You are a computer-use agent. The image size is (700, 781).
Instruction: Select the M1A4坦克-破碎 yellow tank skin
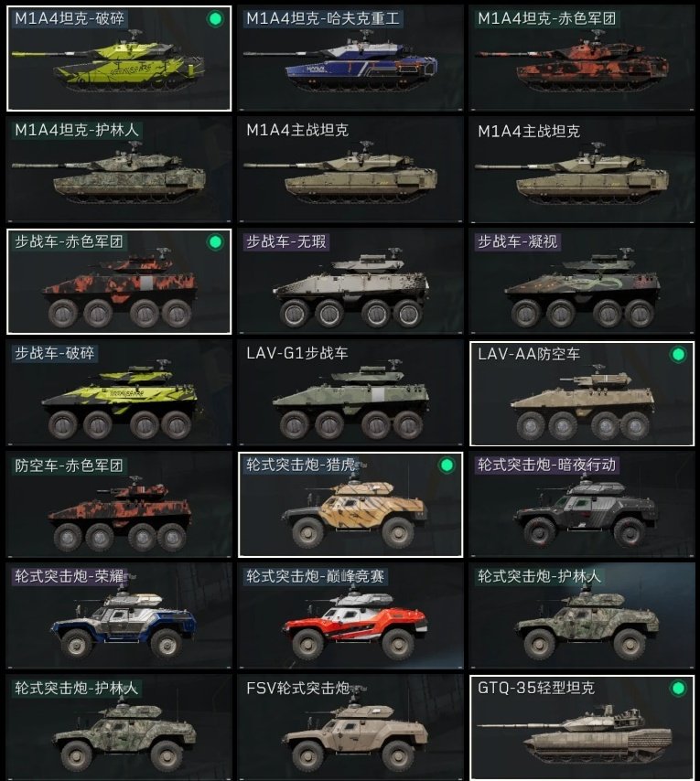coord(119,59)
